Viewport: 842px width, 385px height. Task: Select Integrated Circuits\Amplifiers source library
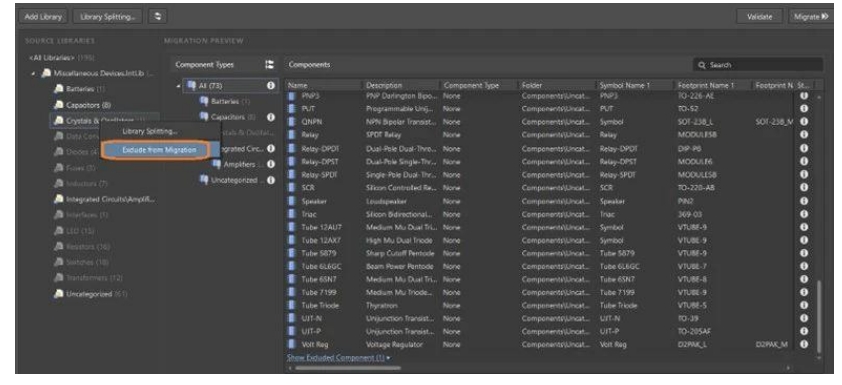point(105,199)
